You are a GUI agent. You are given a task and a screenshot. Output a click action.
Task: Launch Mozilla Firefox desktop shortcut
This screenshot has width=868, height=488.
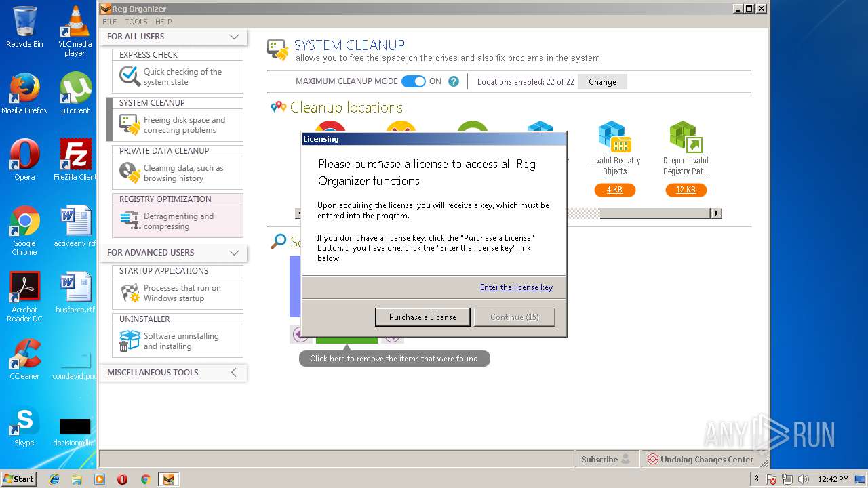[24, 93]
